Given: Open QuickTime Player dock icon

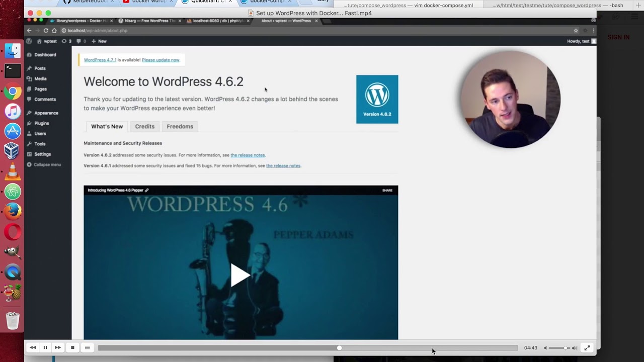Looking at the screenshot, I should tap(13, 273).
